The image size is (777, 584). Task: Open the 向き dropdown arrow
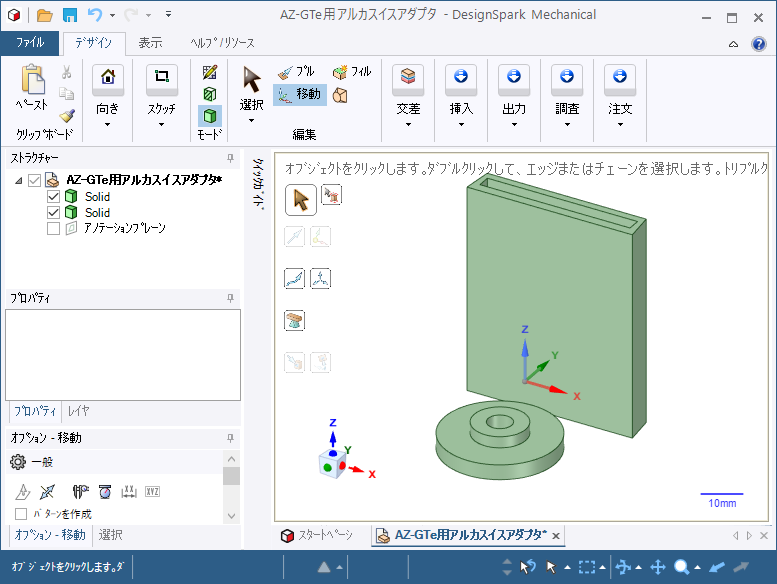pos(108,125)
